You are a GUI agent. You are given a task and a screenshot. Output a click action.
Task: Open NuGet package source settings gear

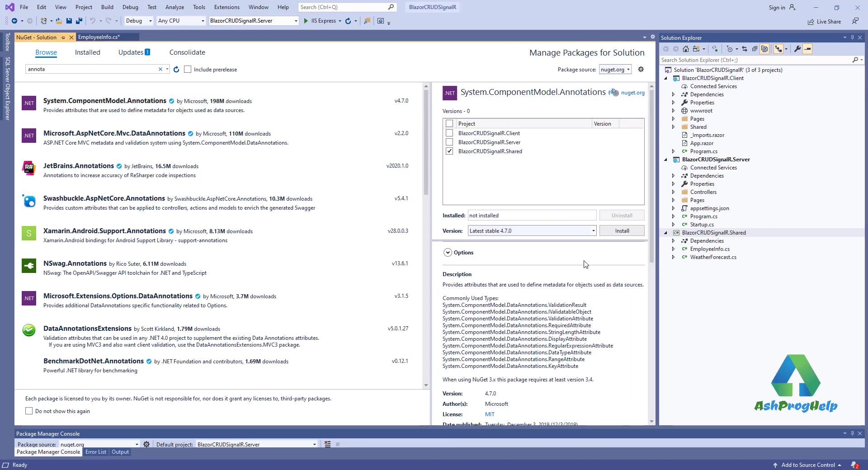[641, 69]
